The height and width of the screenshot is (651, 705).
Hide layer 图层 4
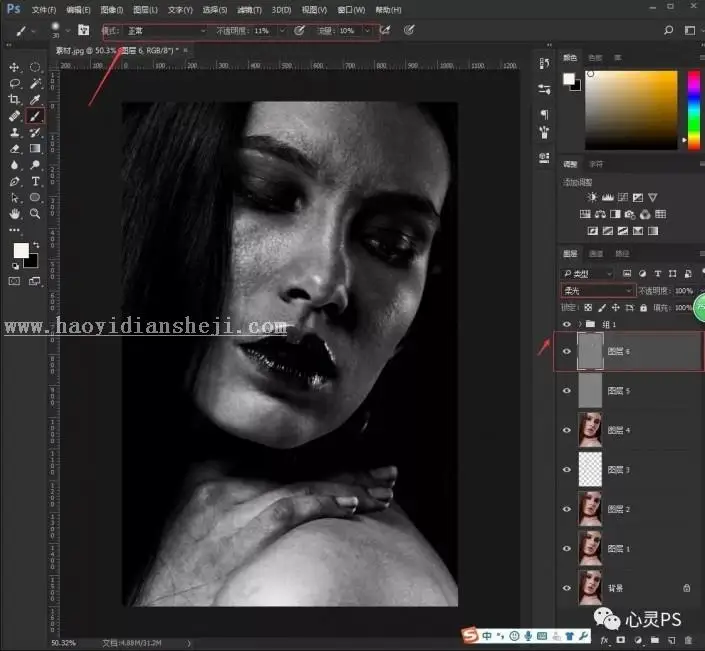click(x=567, y=430)
